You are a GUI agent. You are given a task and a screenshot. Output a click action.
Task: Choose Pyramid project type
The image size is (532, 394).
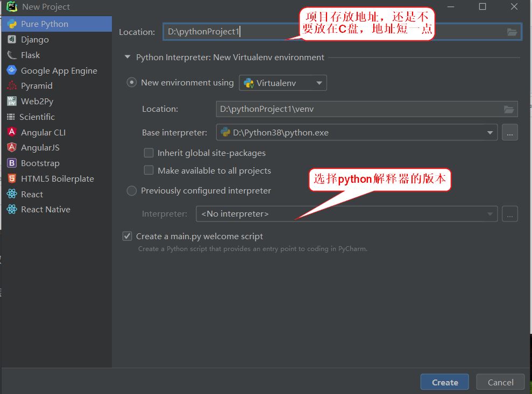click(x=56, y=86)
